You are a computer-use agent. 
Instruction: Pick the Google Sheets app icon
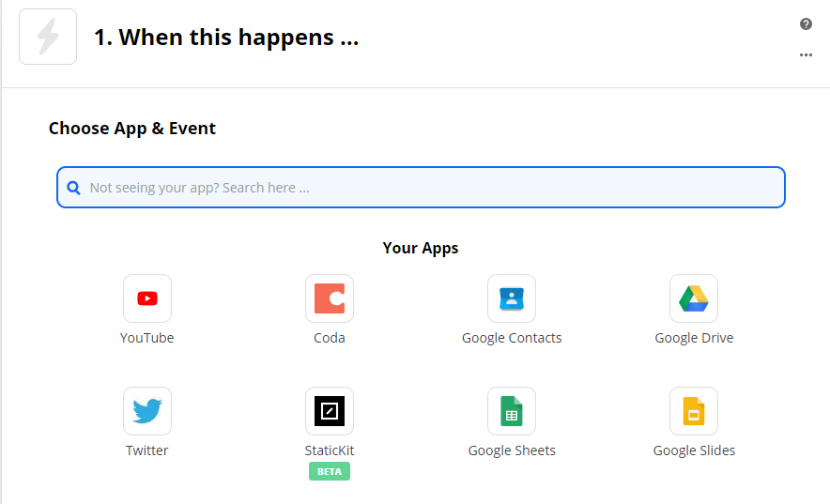[512, 411]
